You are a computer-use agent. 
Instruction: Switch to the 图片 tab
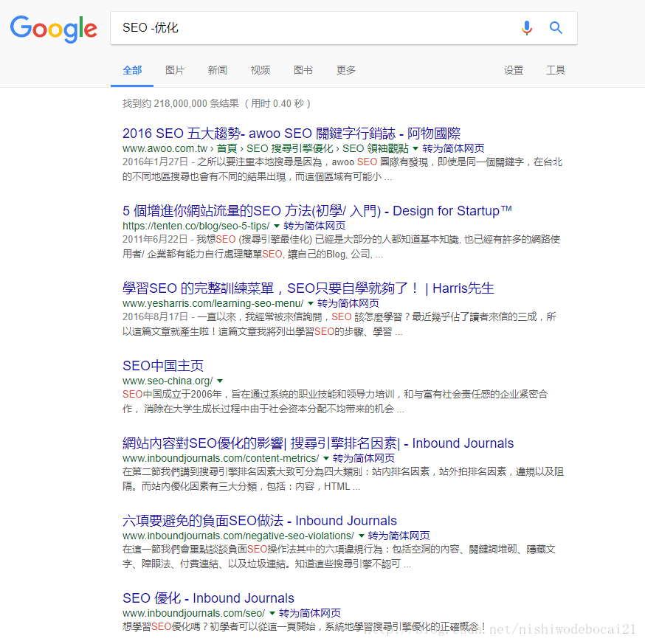coord(175,70)
